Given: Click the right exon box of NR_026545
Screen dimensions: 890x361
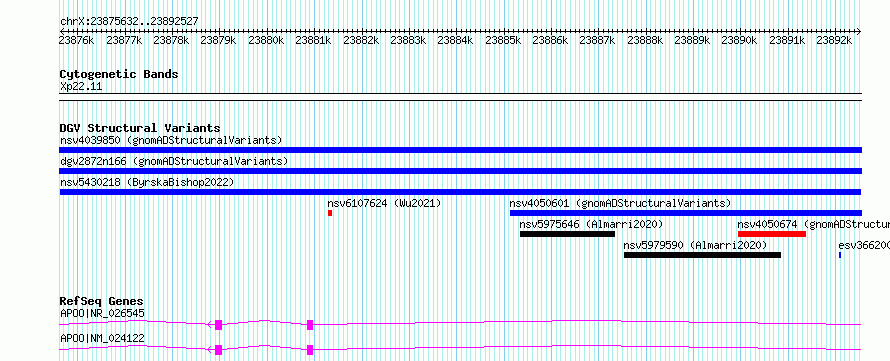Looking at the screenshot, I should (x=310, y=325).
